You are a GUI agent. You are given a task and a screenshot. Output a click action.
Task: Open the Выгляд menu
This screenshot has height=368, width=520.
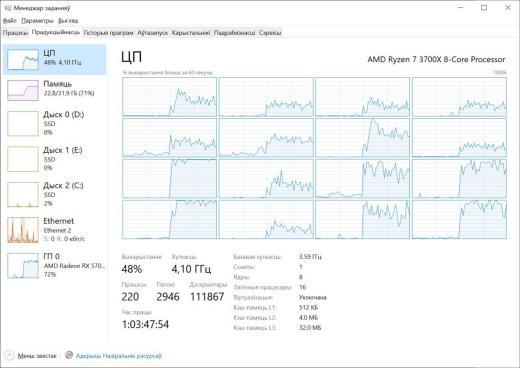68,21
